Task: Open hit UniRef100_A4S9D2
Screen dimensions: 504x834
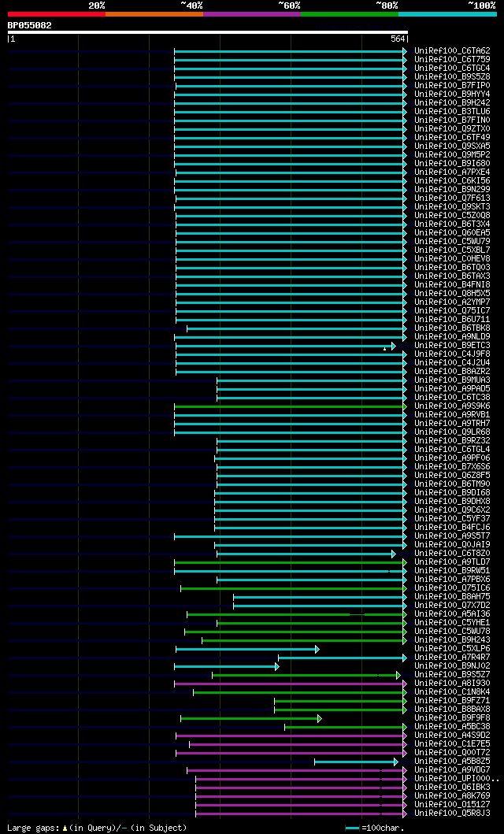Action: (x=453, y=736)
